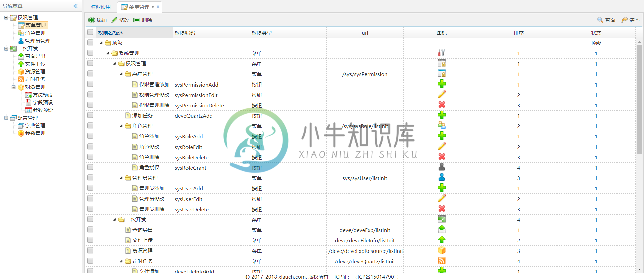This screenshot has height=280, width=644.
Task: Click the scrollbar down arrow
Action: click(639, 269)
